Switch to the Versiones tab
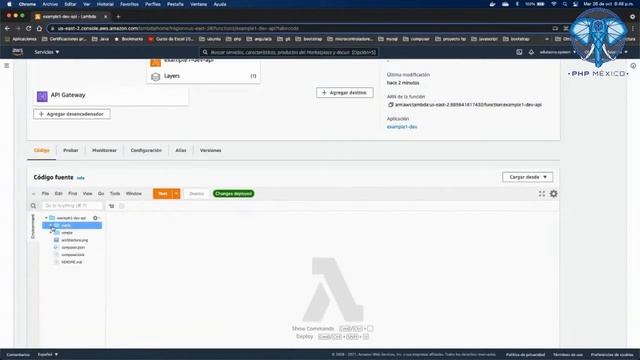This screenshot has width=640, height=360. (211, 150)
